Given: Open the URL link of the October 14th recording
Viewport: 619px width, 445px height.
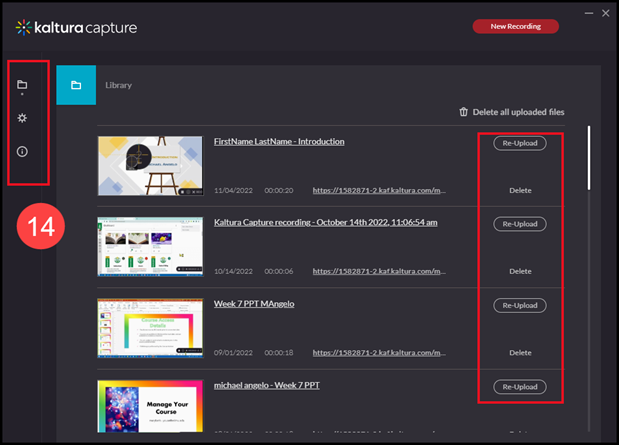Looking at the screenshot, I should pos(379,271).
